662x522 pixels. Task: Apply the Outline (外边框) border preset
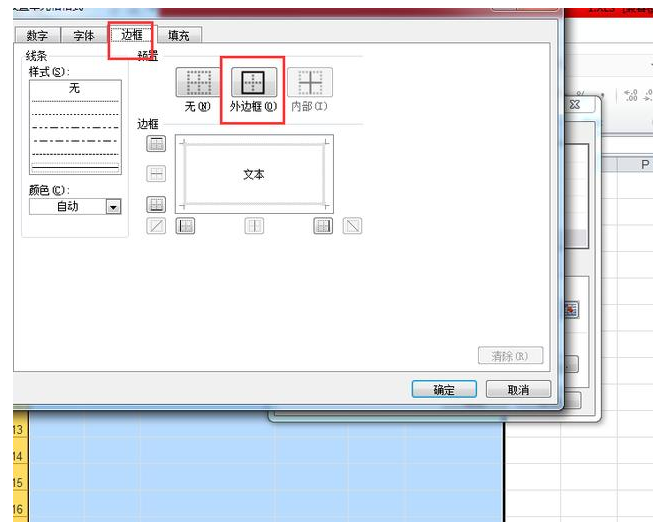click(253, 82)
